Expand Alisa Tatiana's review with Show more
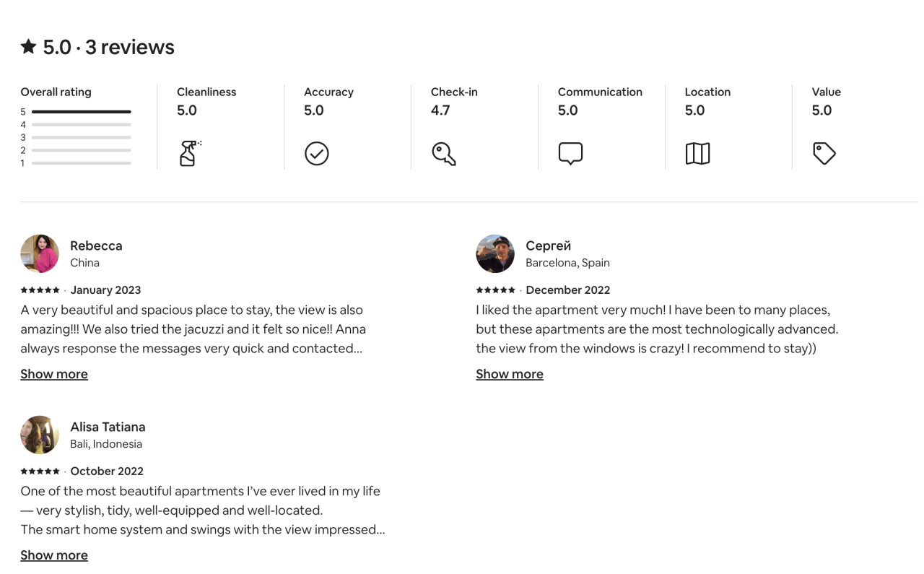This screenshot has height=574, width=924. tap(54, 555)
